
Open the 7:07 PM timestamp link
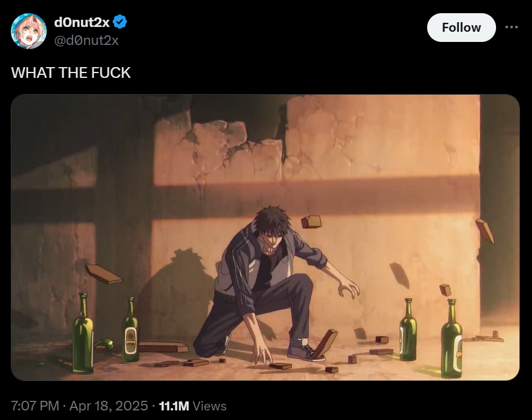(35, 406)
